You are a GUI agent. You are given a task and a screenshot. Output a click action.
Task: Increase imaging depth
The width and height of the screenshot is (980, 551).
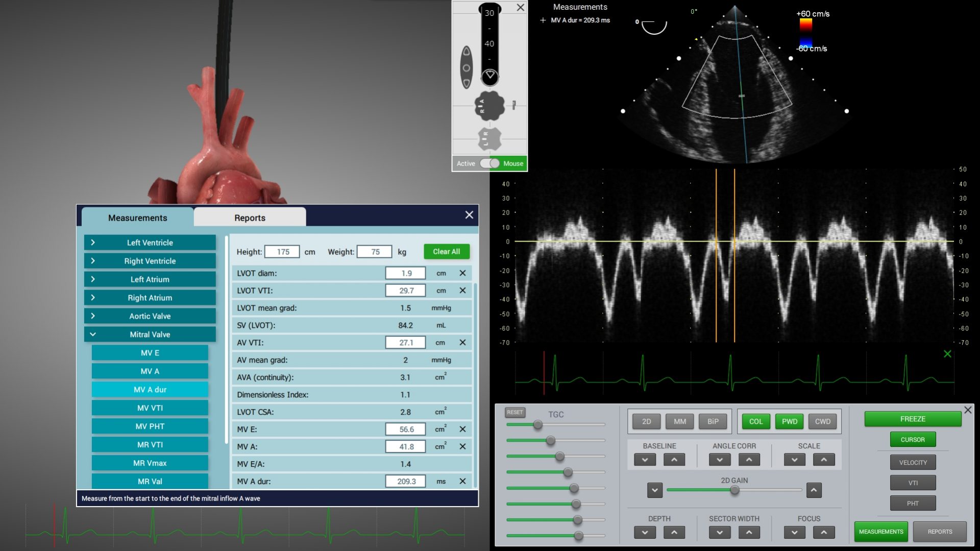674,532
